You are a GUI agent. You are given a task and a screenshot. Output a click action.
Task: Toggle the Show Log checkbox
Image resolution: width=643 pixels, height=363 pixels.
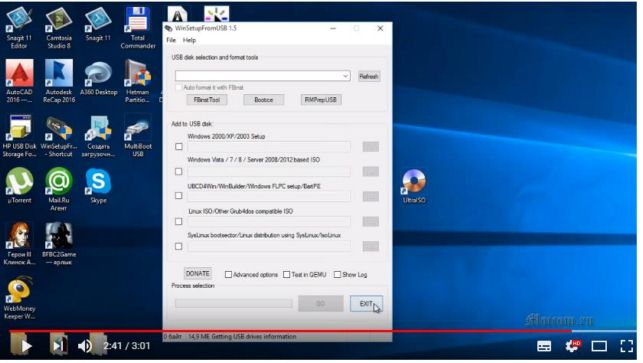click(x=337, y=274)
